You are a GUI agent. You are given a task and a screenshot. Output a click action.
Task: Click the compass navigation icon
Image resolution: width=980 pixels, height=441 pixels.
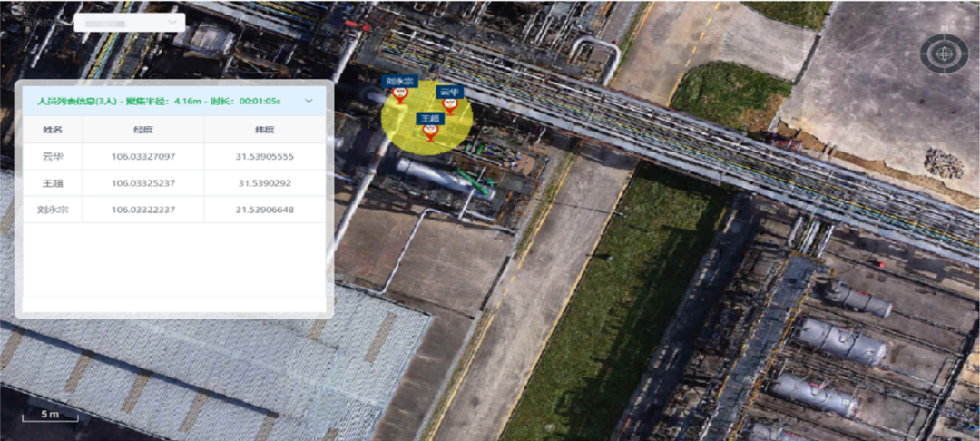coord(944,54)
